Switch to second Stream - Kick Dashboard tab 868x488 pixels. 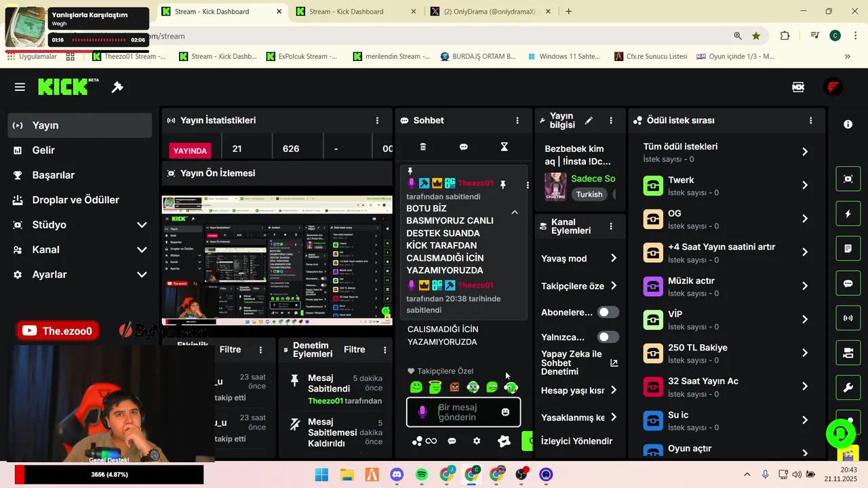coord(357,12)
